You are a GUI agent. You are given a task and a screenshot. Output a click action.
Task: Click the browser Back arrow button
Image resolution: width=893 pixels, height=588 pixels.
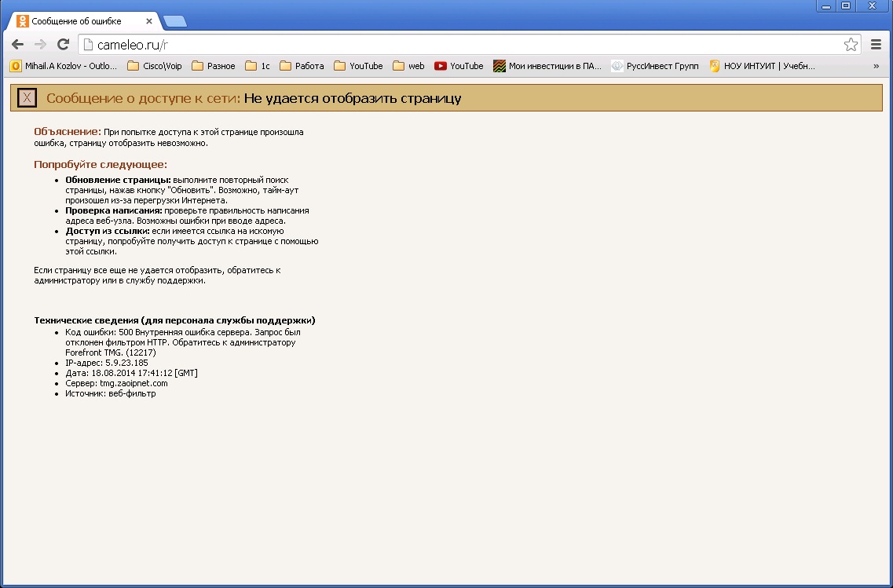[17, 45]
